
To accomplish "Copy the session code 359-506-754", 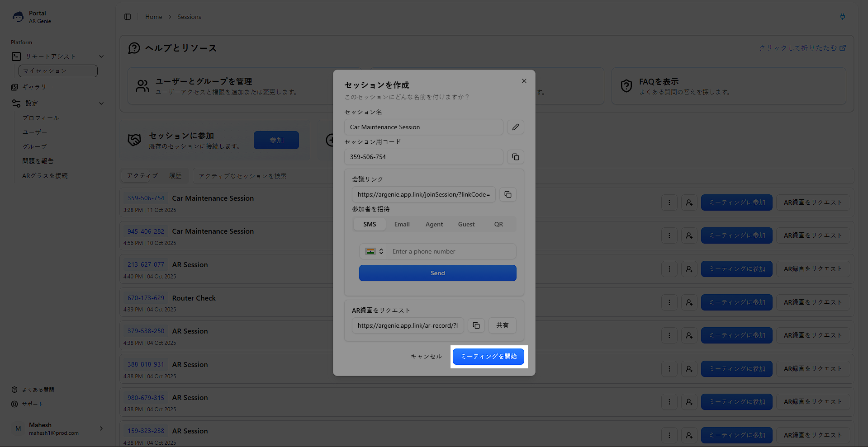I will pos(515,157).
